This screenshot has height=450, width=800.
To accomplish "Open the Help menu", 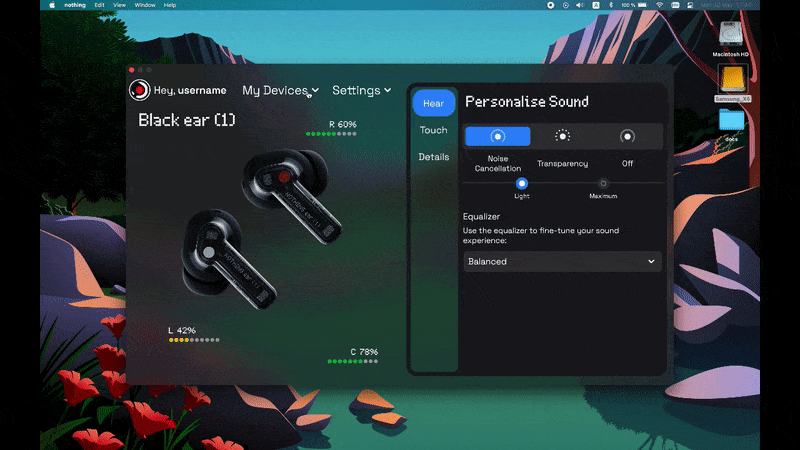I will pyautogui.click(x=170, y=5).
